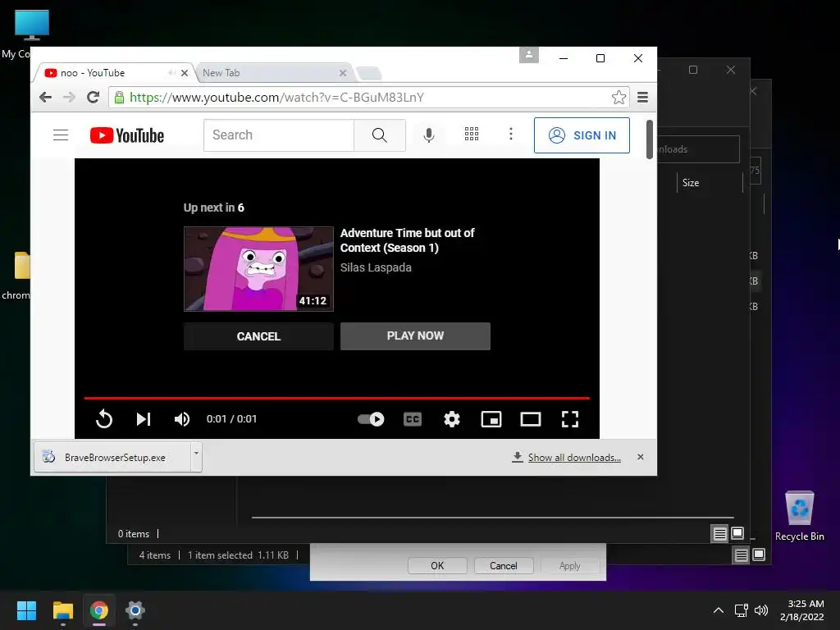Open Adventure Time video thumbnail

click(x=258, y=269)
